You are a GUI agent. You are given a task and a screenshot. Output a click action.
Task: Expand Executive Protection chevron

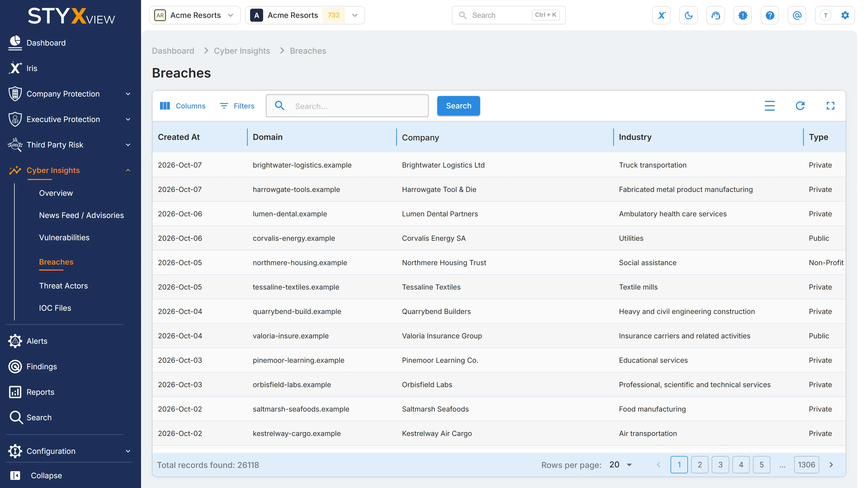(x=128, y=119)
